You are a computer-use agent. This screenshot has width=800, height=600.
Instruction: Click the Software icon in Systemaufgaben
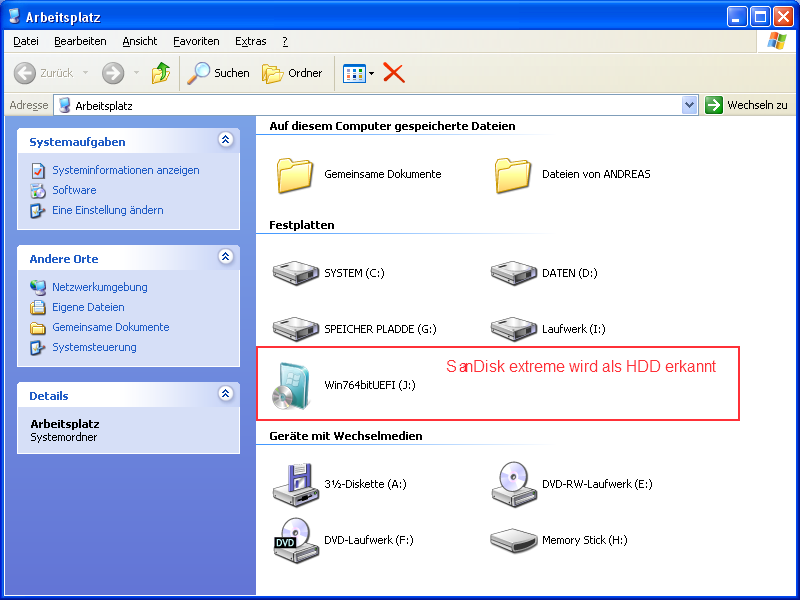[38, 190]
